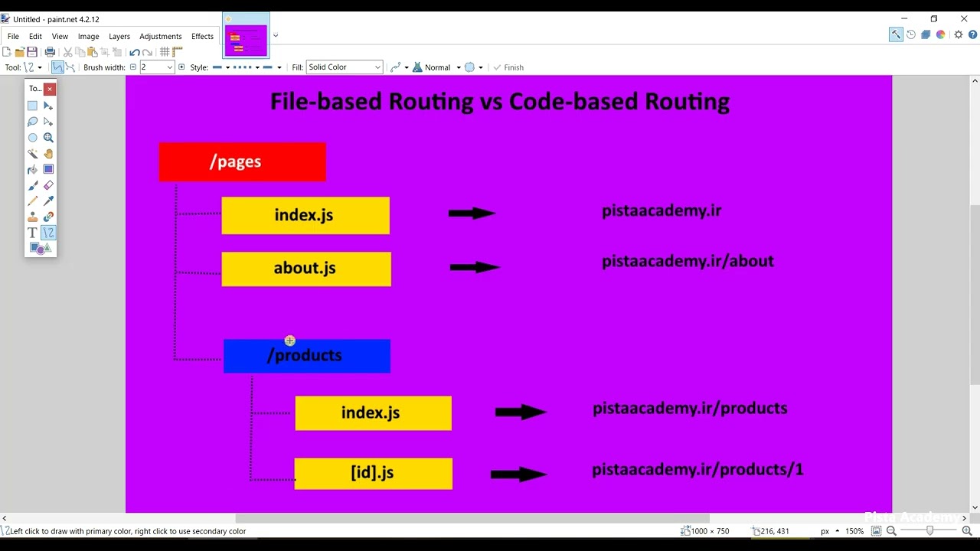This screenshot has width=980, height=551.
Task: Open the Fill Solid Color dropdown
Action: coord(345,67)
